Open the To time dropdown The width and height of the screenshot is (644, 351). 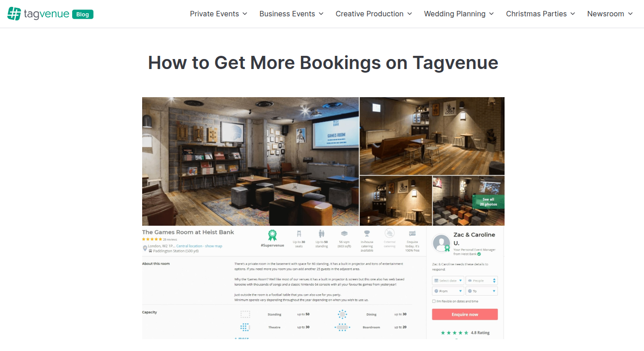[482, 291]
